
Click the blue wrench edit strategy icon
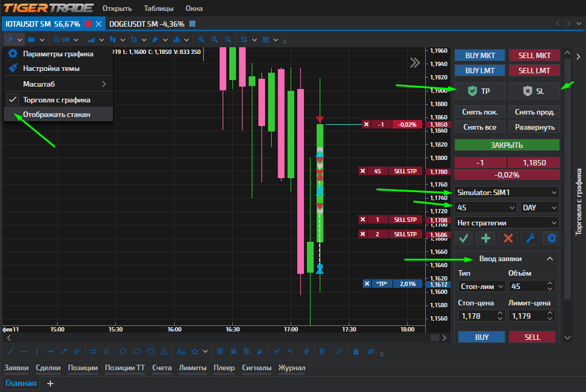pyautogui.click(x=530, y=238)
